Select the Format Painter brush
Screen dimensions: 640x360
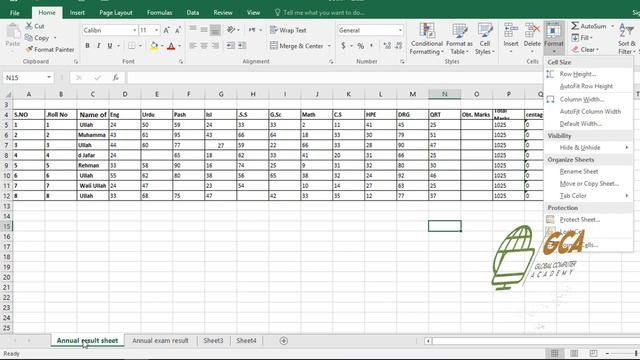tap(29, 49)
